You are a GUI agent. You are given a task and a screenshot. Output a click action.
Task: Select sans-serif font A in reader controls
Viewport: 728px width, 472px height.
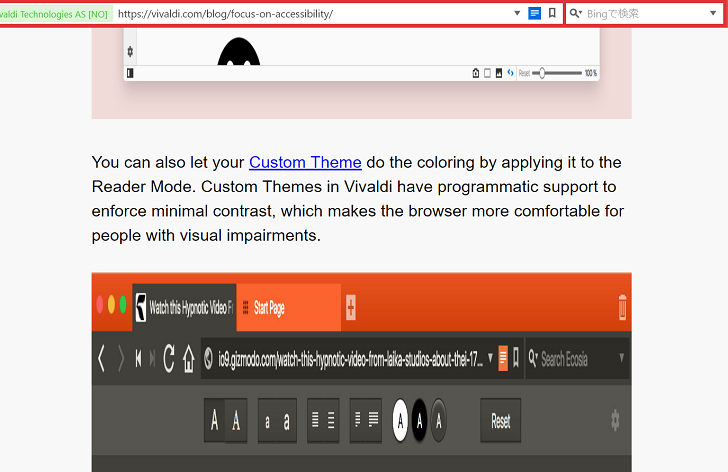point(214,420)
